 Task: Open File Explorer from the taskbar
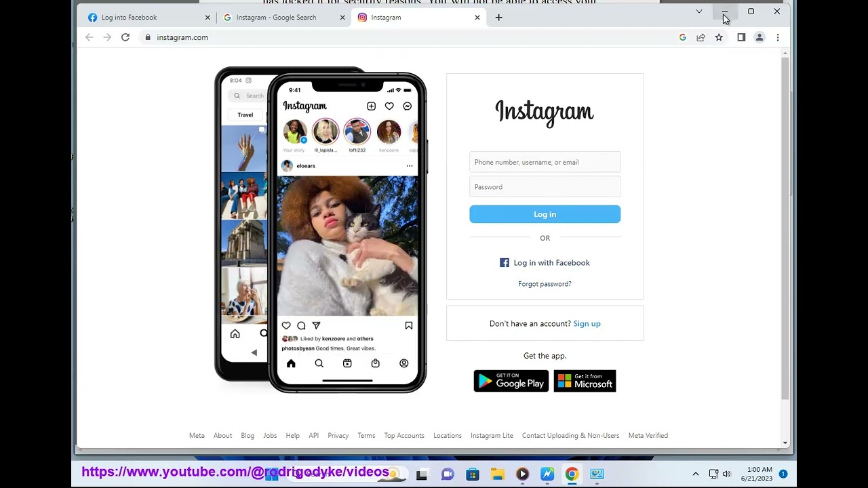point(497,474)
